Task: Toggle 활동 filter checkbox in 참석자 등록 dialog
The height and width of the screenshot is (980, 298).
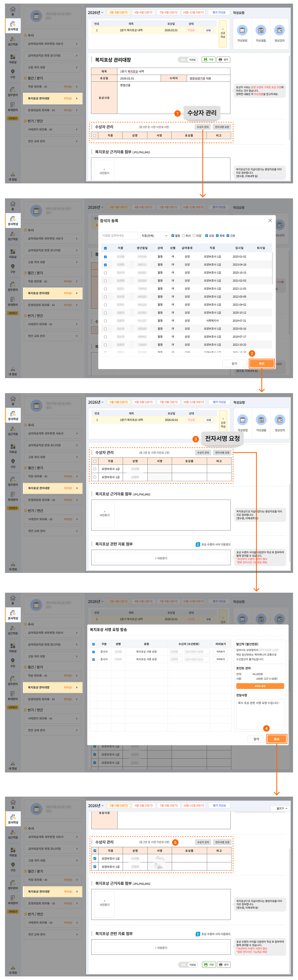Action: tap(173, 235)
